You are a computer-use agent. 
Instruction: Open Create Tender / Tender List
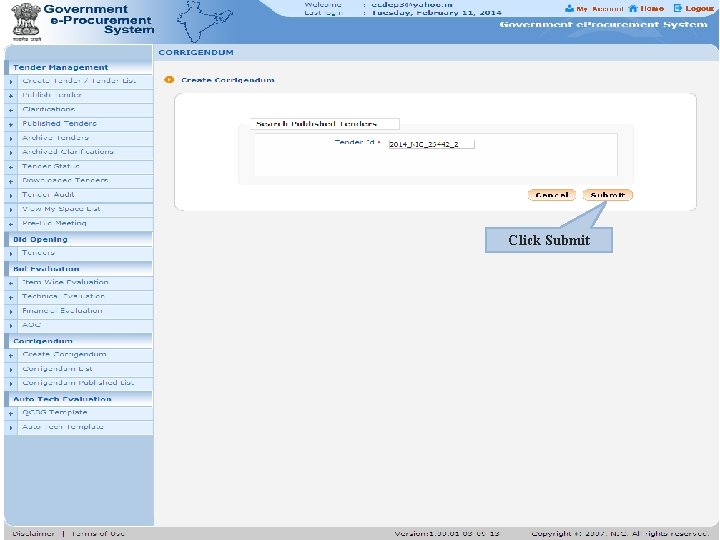click(x=79, y=81)
